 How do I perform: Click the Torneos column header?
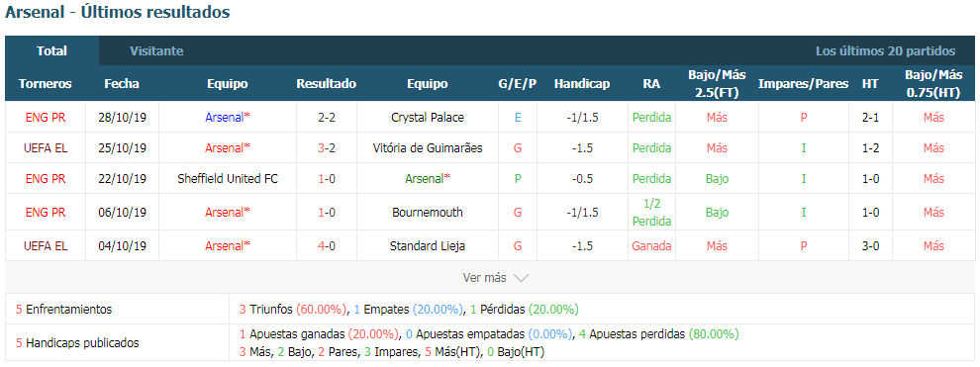click(x=45, y=84)
